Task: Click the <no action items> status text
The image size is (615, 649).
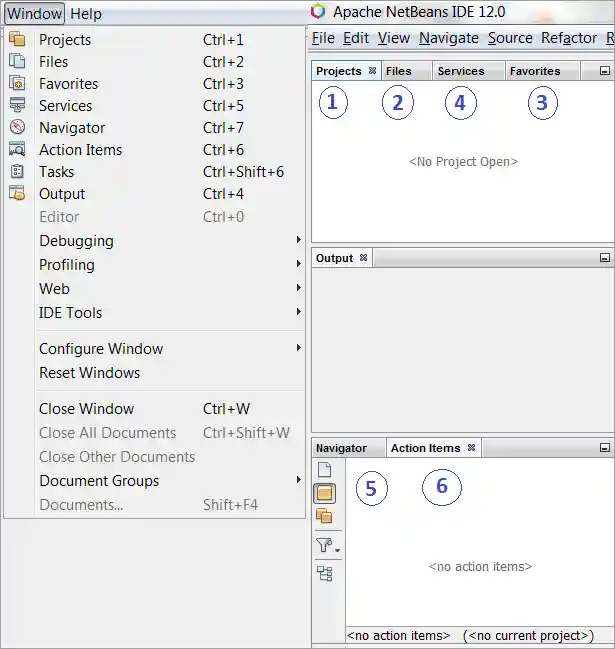Action: click(399, 635)
